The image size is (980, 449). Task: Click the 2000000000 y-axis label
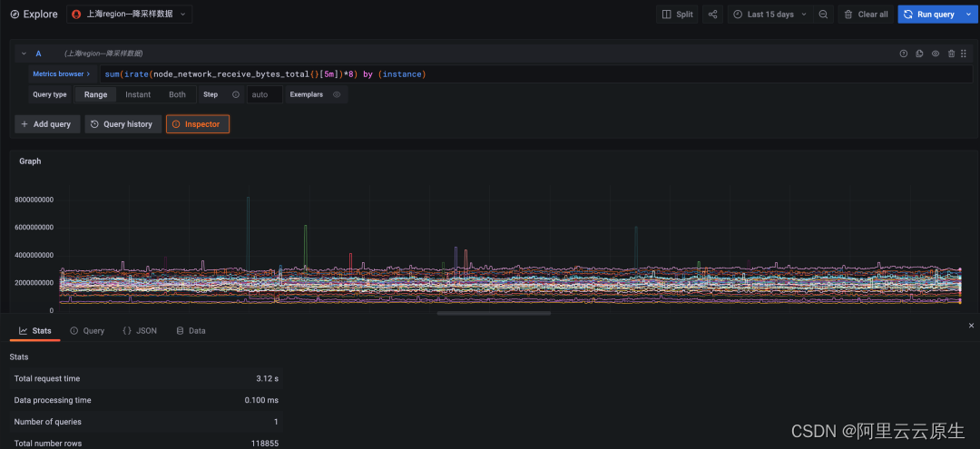[x=34, y=282]
